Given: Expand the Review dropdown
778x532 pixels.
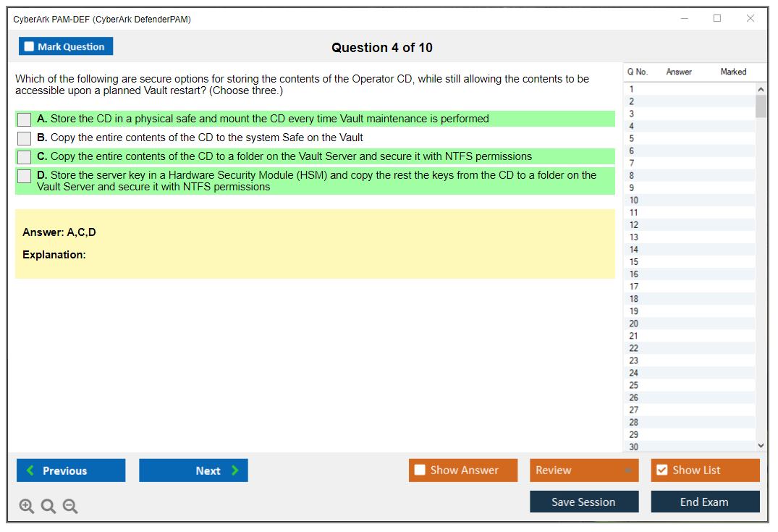Looking at the screenshot, I should pyautogui.click(x=627, y=470).
